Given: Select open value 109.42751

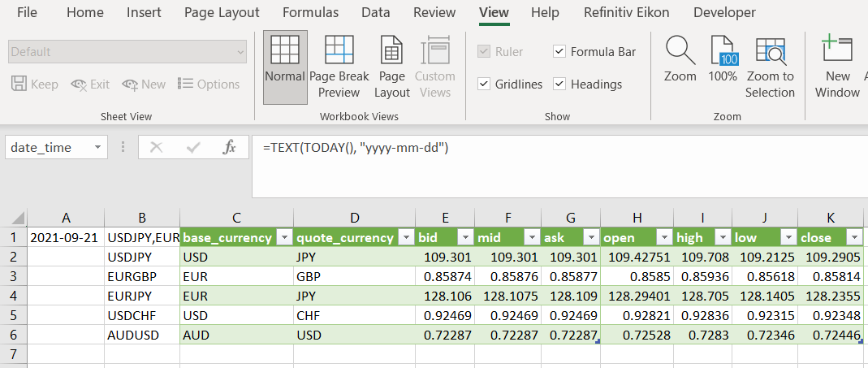Looking at the screenshot, I should pos(637,258).
